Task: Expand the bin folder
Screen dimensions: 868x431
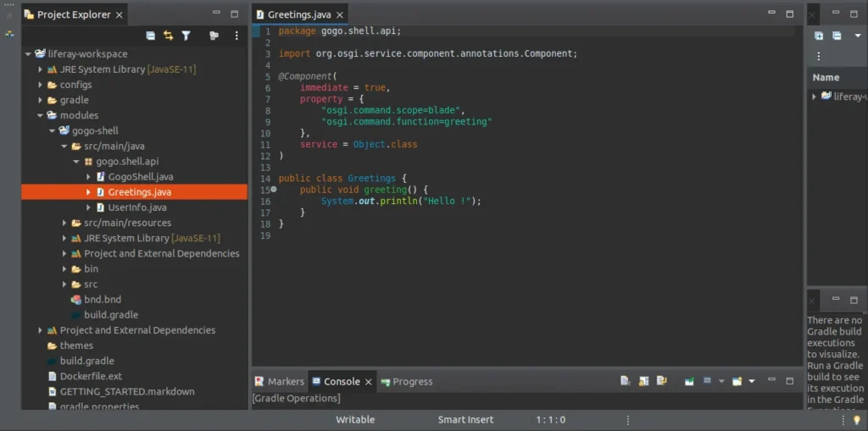Action: pos(64,269)
